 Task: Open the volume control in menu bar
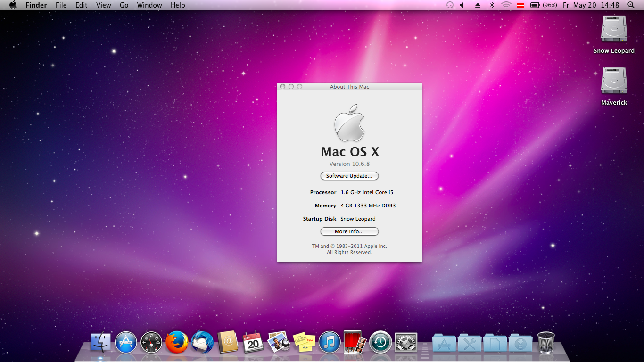click(x=462, y=5)
